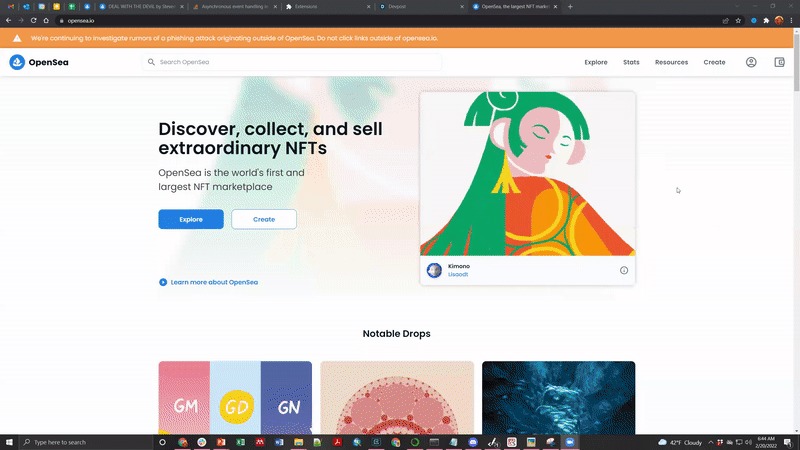Open File Explorer from the taskbar
The height and width of the screenshot is (450, 800).
298,442
